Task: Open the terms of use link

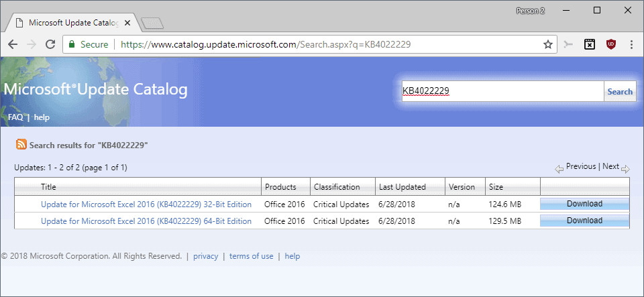Action: tap(252, 256)
